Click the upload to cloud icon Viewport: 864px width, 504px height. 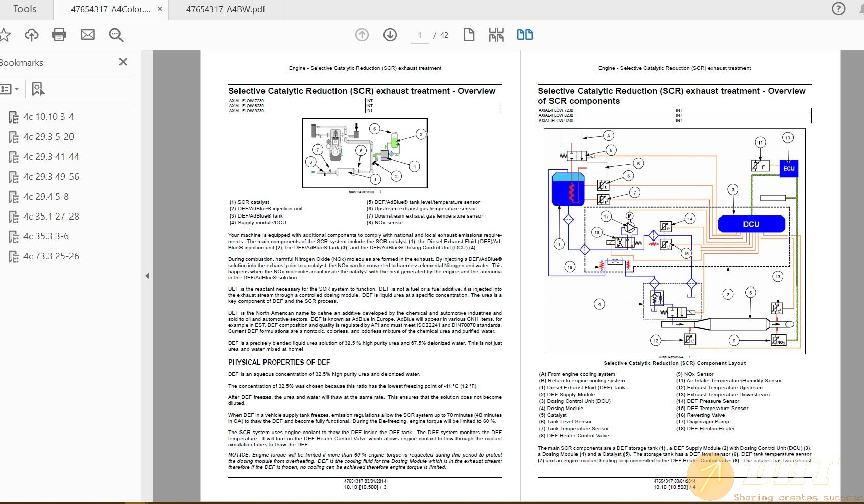(32, 35)
